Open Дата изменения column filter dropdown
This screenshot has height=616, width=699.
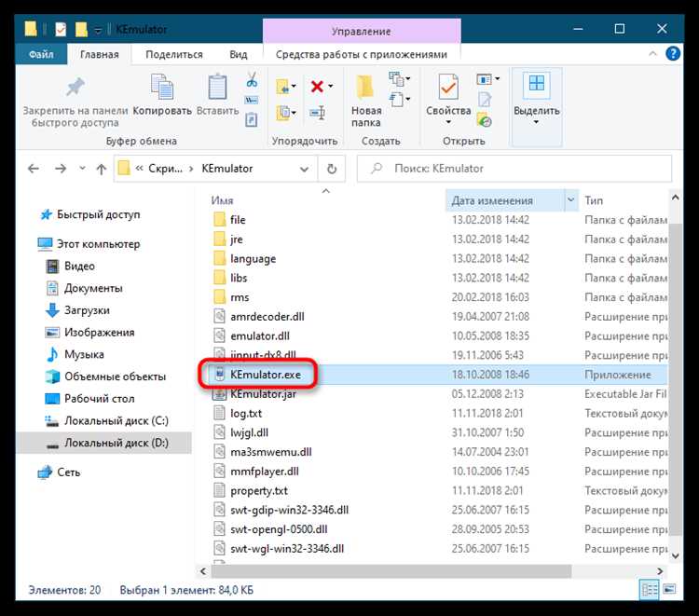pos(570,200)
